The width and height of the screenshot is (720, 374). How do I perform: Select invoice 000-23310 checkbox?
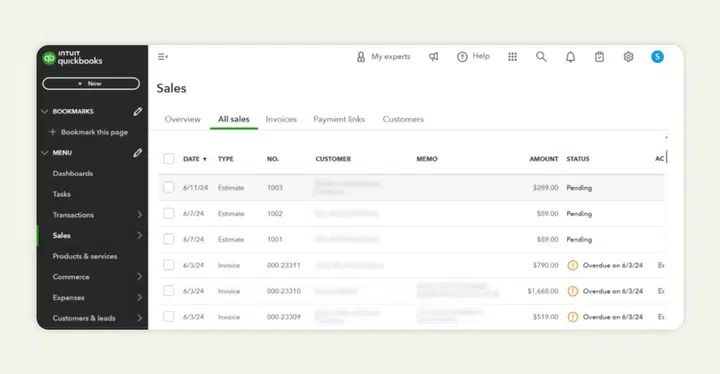[x=169, y=291]
